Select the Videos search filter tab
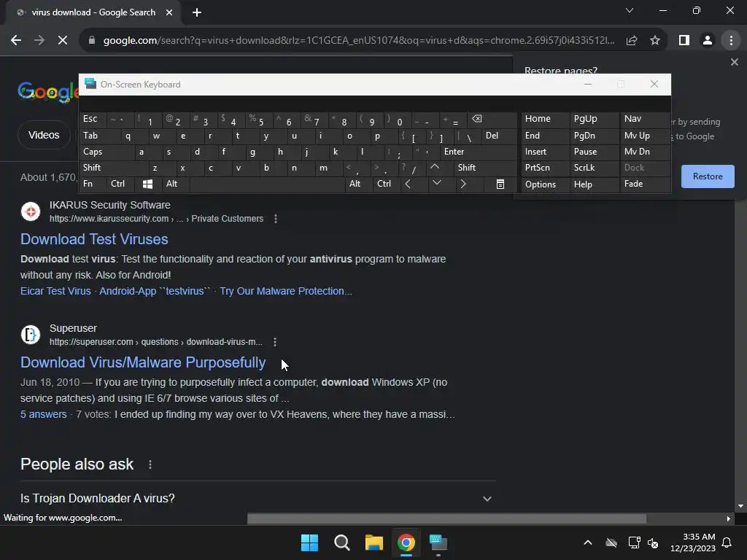This screenshot has width=747, height=560. 44,135
